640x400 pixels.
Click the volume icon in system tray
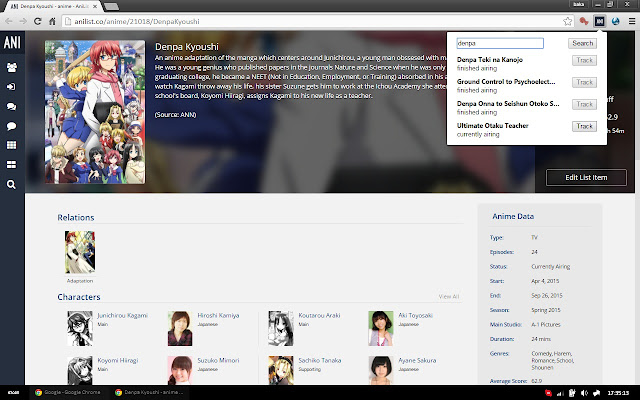(x=584, y=393)
